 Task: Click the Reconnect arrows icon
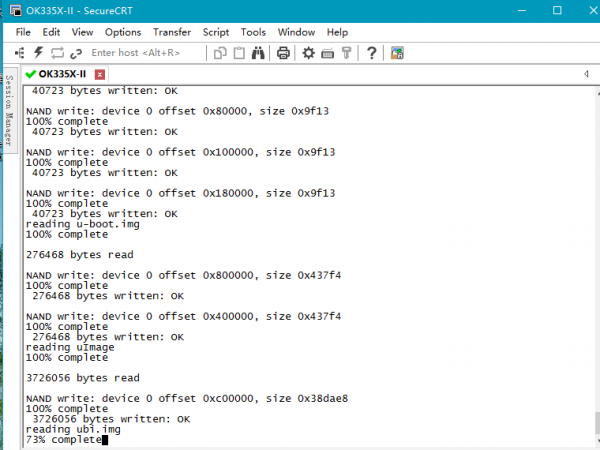57,52
